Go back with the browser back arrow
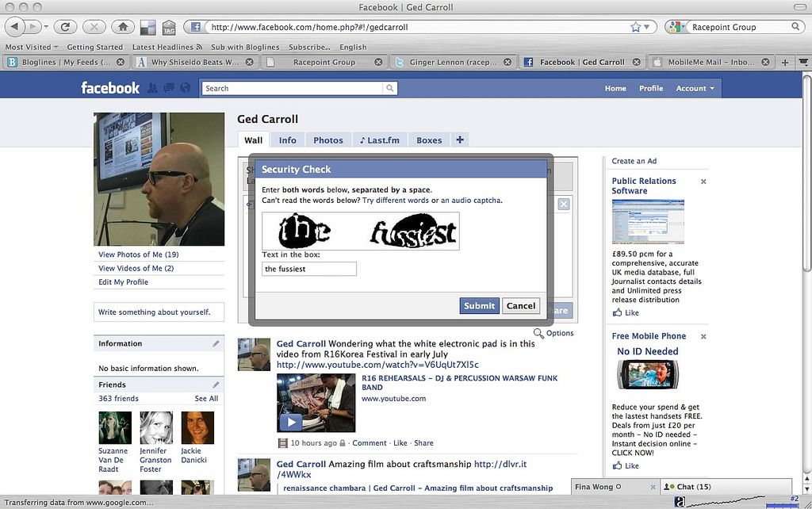Screen dimensions: 812x509 pos(14,26)
